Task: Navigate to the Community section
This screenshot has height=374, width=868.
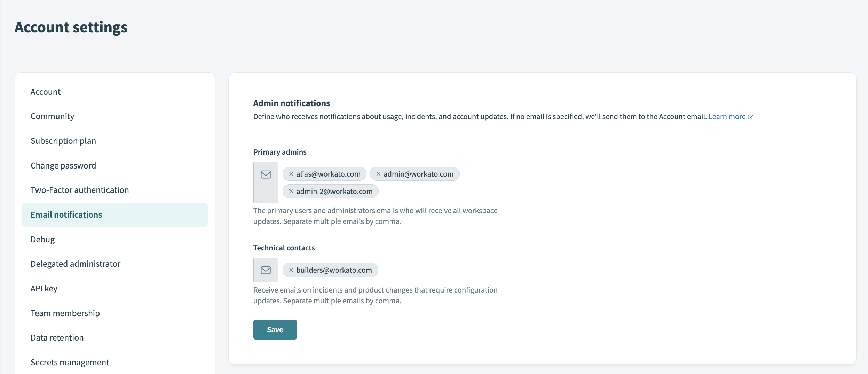Action: click(x=52, y=116)
